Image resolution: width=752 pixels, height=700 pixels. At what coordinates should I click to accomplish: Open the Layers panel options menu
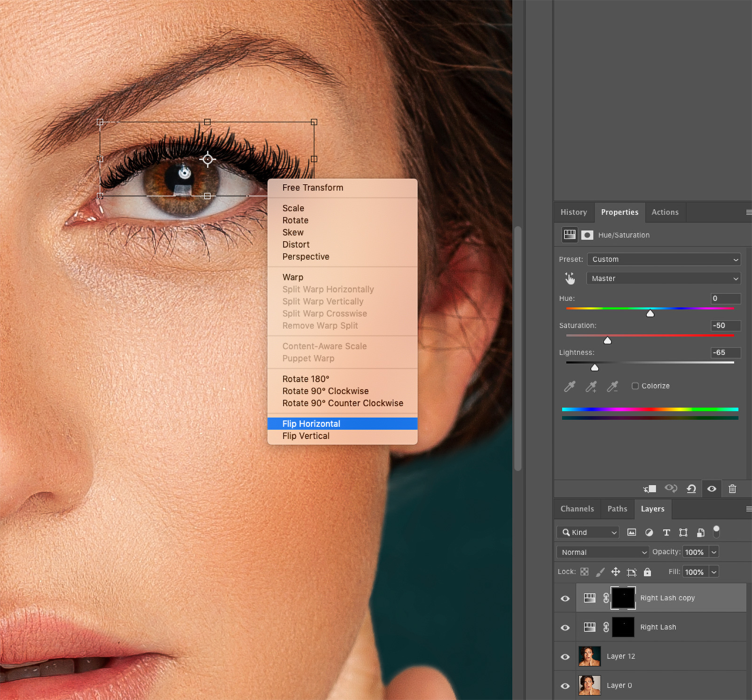tap(749, 509)
